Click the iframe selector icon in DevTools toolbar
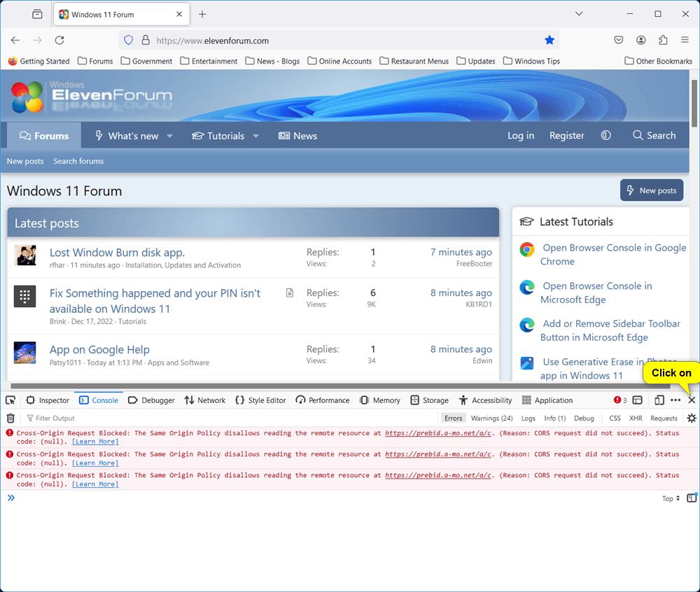The height and width of the screenshot is (592, 700). point(638,400)
